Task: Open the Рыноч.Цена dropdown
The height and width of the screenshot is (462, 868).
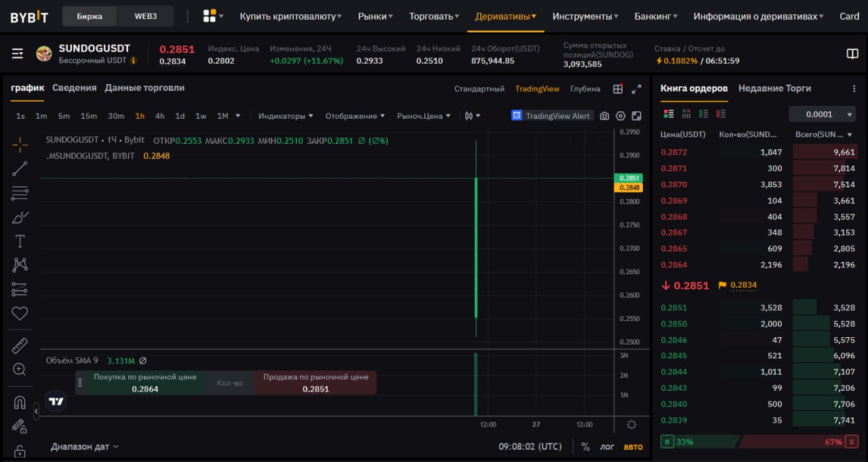Action: 424,116
